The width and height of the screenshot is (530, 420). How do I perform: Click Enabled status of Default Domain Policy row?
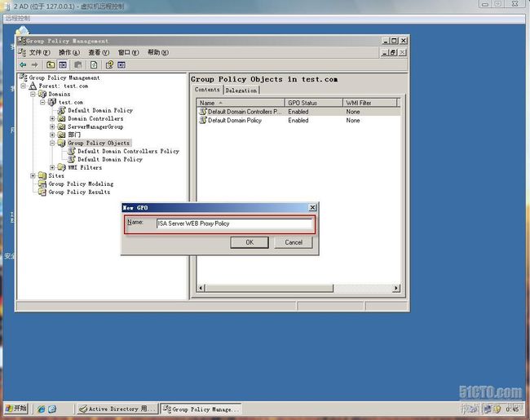coord(298,120)
